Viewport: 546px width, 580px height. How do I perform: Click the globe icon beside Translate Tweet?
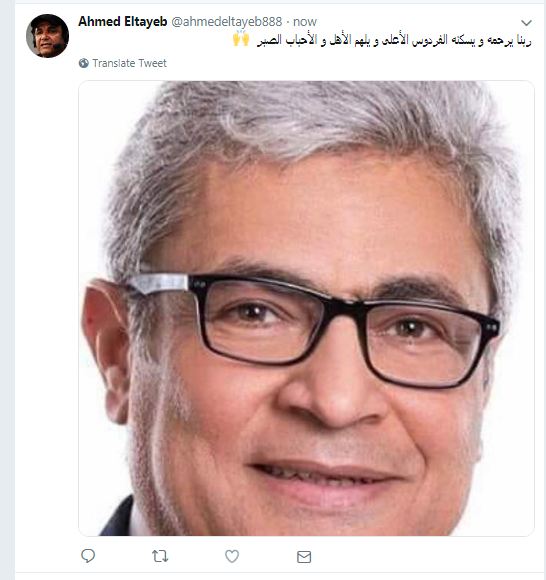(84, 63)
